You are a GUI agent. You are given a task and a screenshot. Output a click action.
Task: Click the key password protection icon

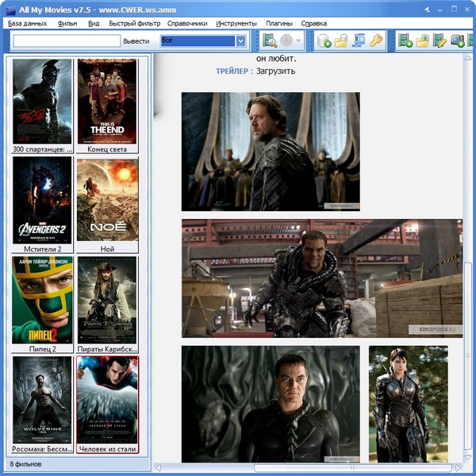tap(377, 40)
